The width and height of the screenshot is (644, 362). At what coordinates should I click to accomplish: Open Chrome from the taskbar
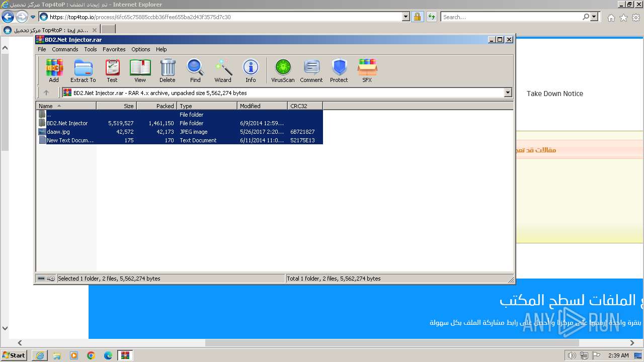(x=91, y=355)
